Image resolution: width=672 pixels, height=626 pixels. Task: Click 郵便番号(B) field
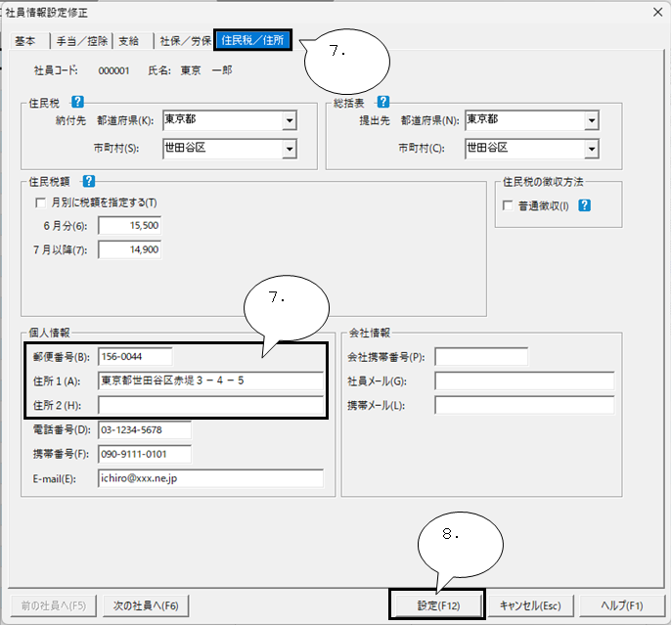click(135, 356)
